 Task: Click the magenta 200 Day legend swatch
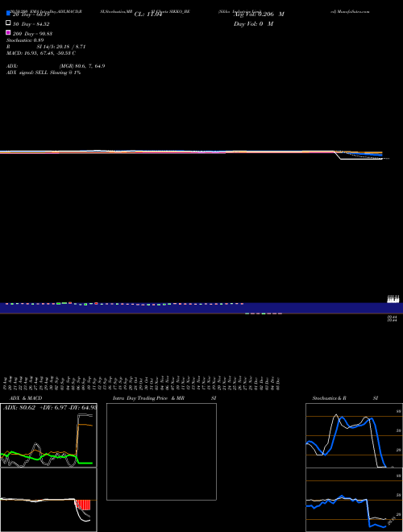point(8,32)
